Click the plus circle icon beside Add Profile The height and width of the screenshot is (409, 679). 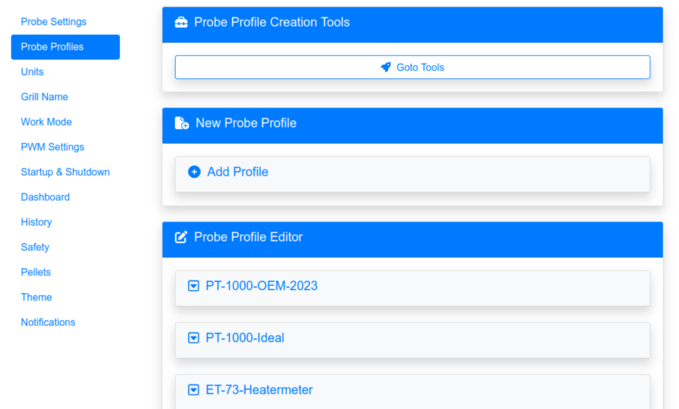coord(194,172)
